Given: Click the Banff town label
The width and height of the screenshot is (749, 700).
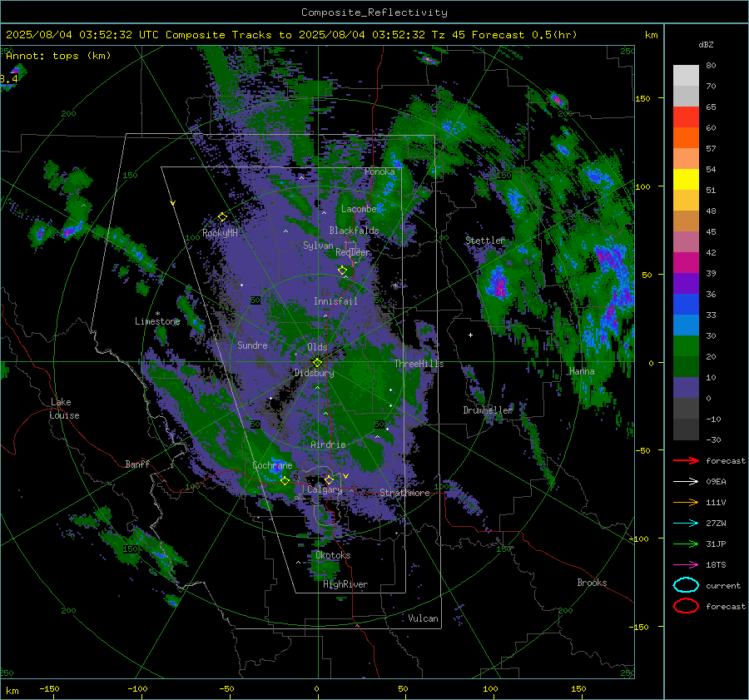Looking at the screenshot, I should coord(137,464).
